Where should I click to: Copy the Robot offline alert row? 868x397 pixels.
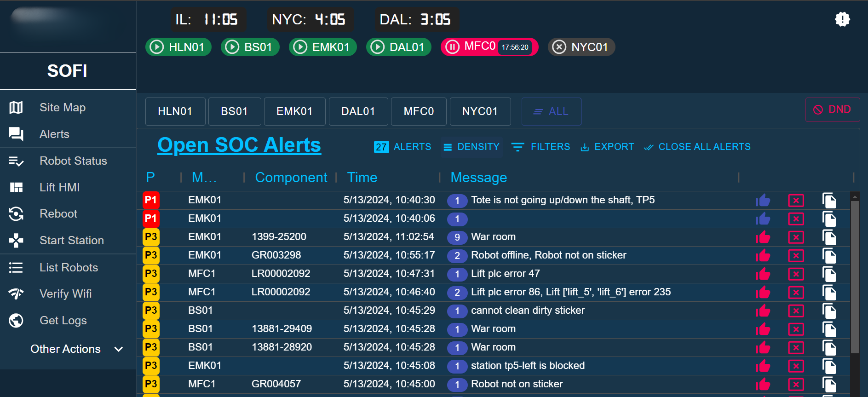coord(829,256)
